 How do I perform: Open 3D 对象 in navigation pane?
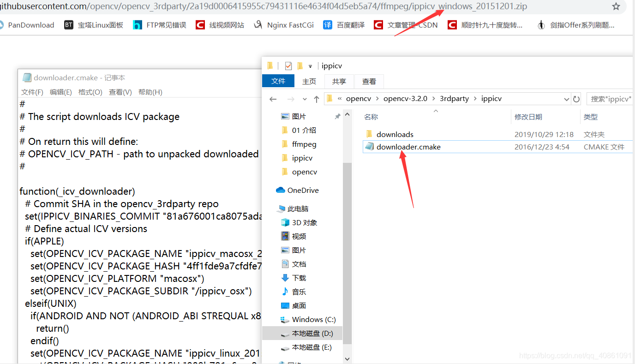[299, 222]
